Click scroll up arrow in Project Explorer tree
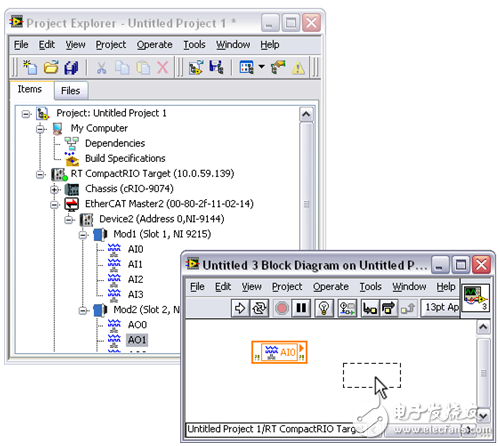 pyautogui.click(x=306, y=115)
